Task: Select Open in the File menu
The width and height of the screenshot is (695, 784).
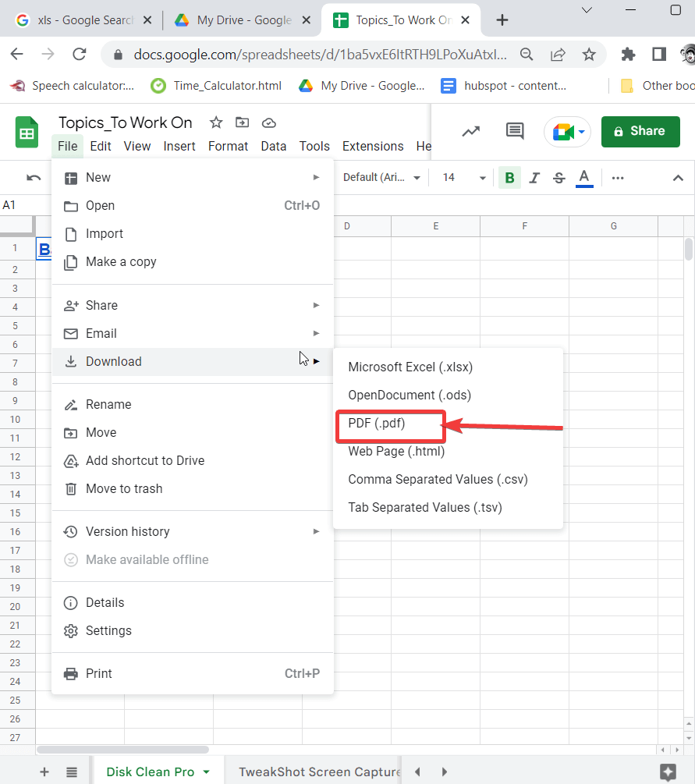Action: coord(193,205)
